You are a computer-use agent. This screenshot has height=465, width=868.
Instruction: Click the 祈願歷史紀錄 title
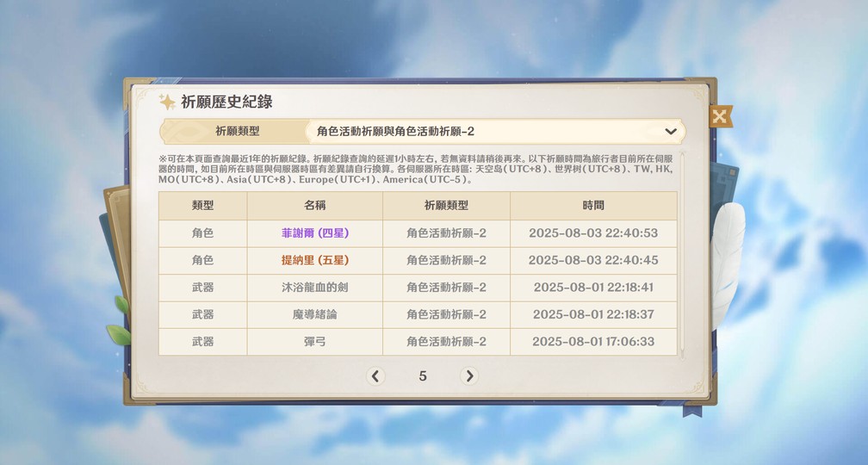point(227,102)
